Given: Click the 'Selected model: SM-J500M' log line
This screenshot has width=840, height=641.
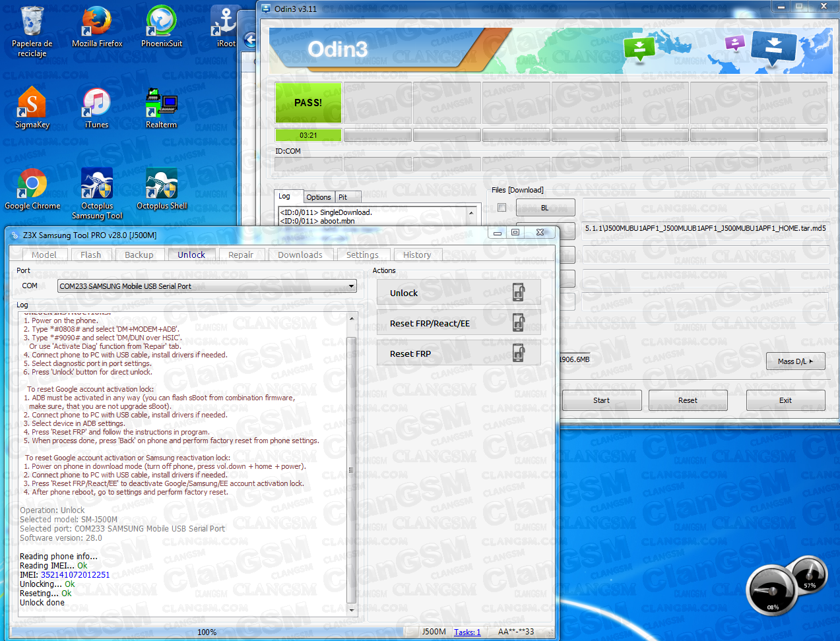Looking at the screenshot, I should pos(69,519).
